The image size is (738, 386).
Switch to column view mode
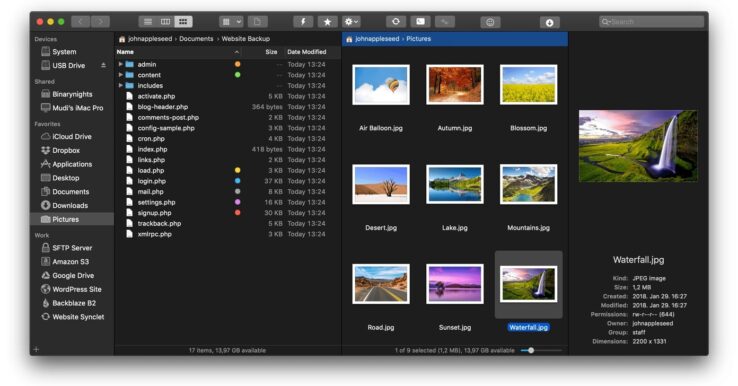click(165, 22)
